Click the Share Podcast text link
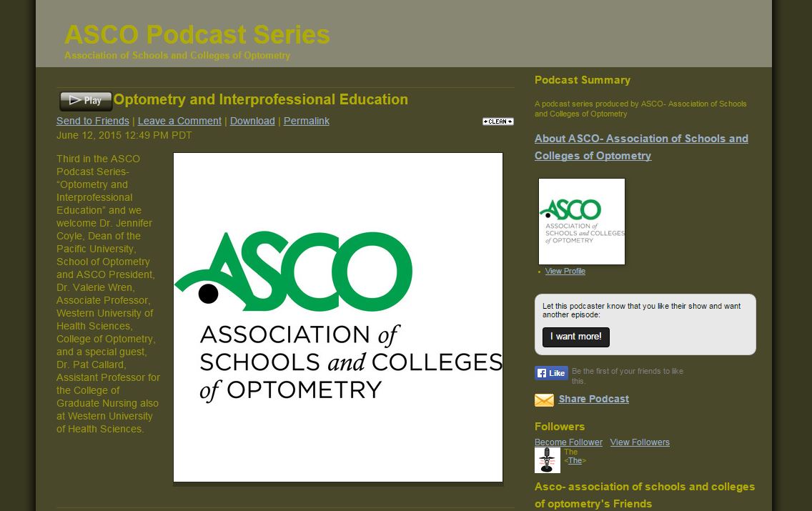 tap(593, 399)
